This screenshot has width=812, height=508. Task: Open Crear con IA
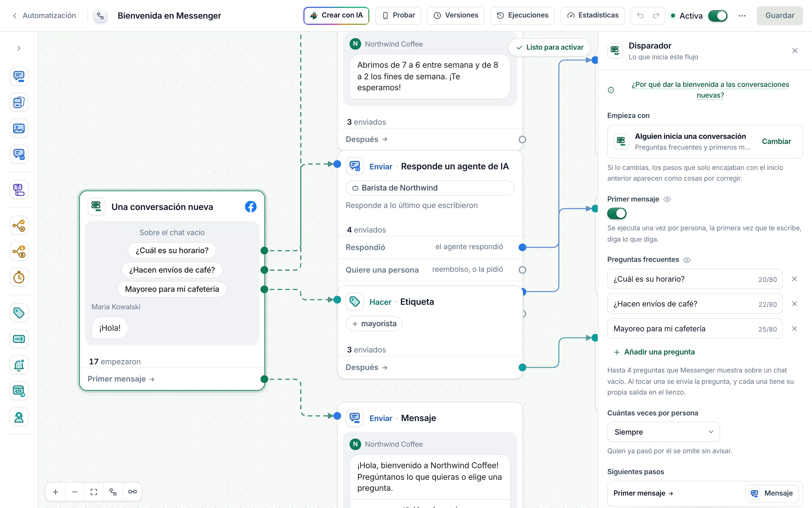click(336, 16)
